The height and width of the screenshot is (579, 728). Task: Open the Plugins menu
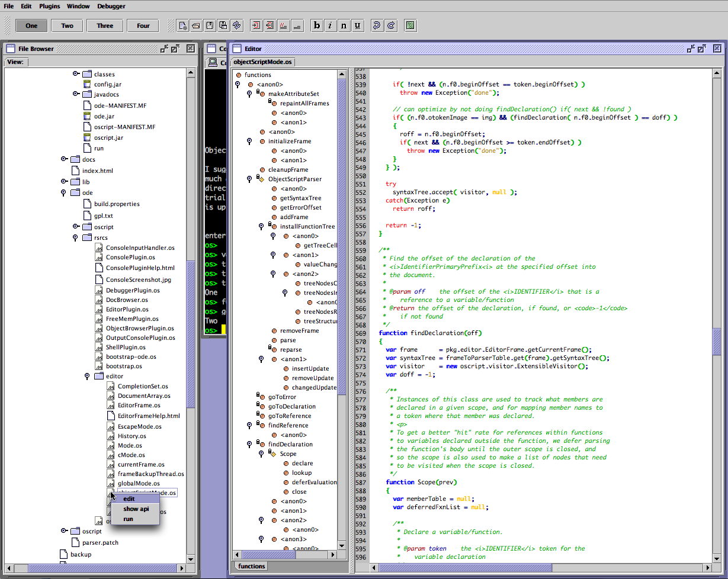pyautogui.click(x=49, y=7)
